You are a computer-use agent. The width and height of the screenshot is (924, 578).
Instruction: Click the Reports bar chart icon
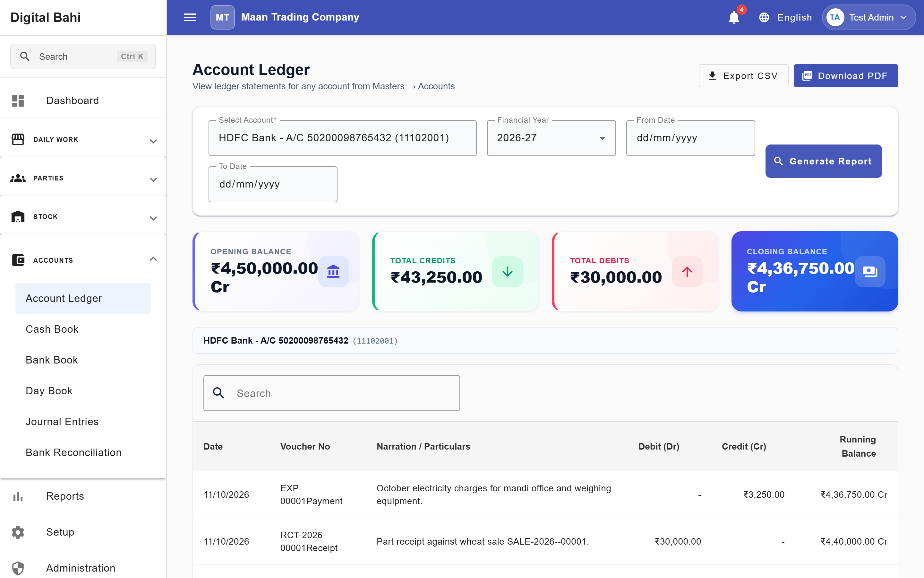(x=18, y=496)
